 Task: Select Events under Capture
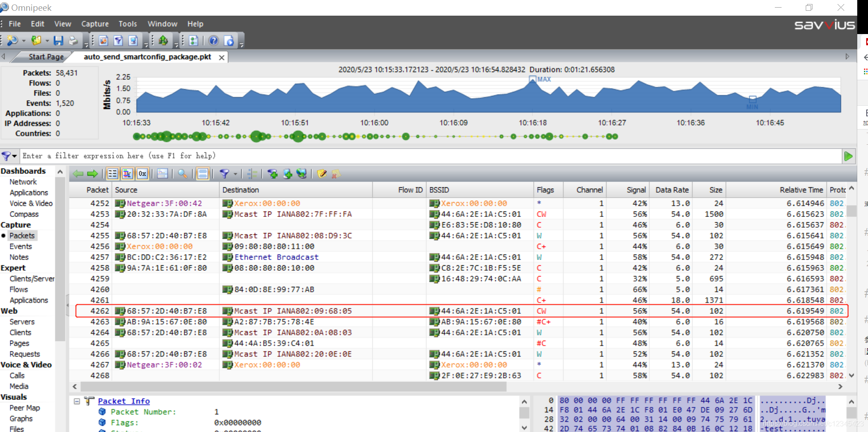[x=21, y=246]
